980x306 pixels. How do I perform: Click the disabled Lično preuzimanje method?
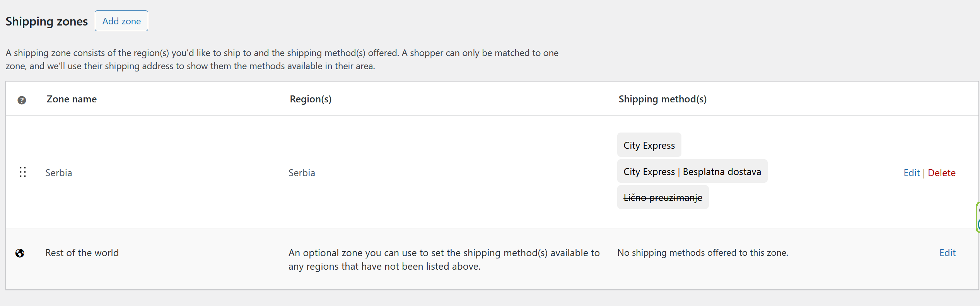663,197
